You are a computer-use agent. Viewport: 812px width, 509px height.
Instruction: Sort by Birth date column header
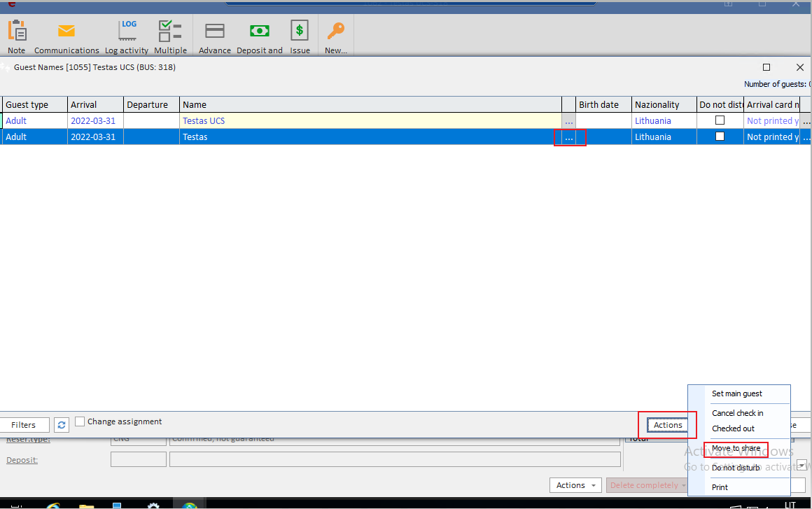[603, 104]
